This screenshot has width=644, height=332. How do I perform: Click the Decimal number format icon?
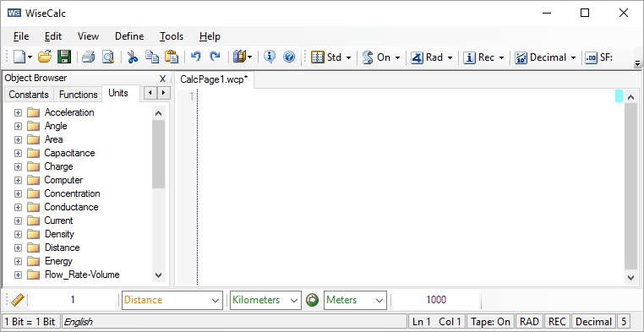tap(521, 57)
